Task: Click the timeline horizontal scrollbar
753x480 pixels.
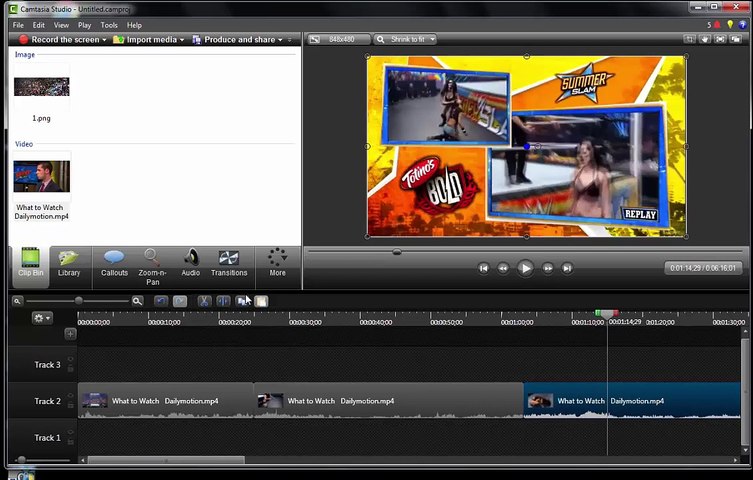Action: click(166, 460)
